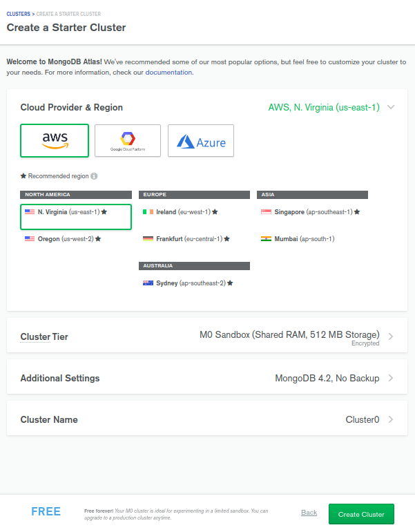Open the documentation link
The height and width of the screenshot is (532, 415).
click(168, 73)
